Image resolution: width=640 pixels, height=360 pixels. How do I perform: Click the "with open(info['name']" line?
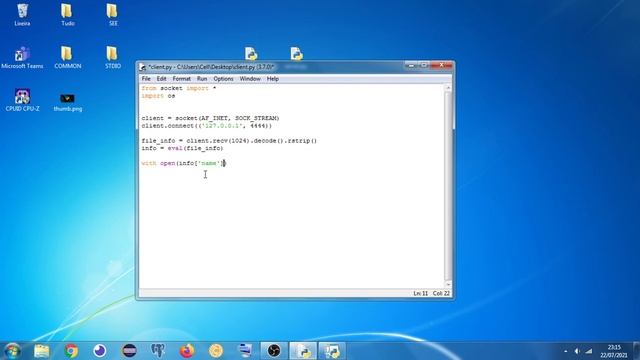pyautogui.click(x=183, y=163)
